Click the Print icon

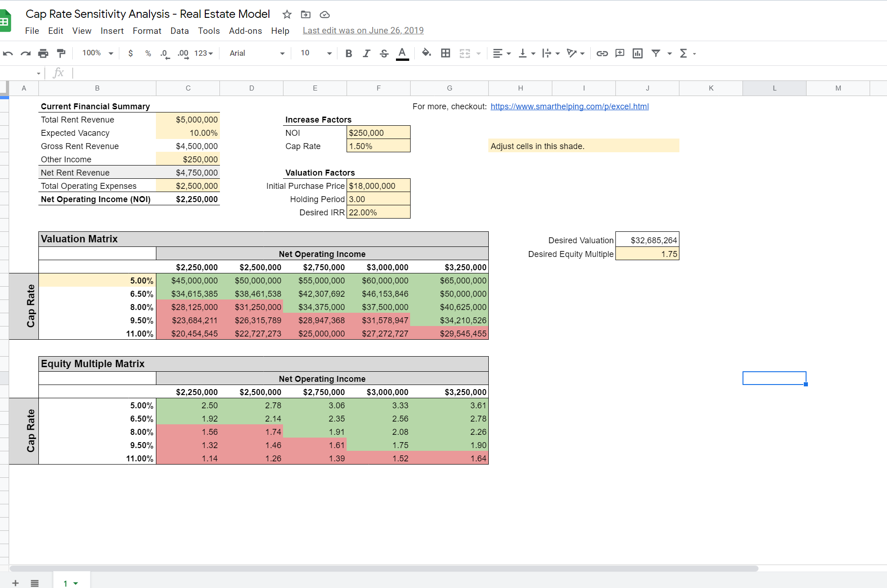click(43, 53)
